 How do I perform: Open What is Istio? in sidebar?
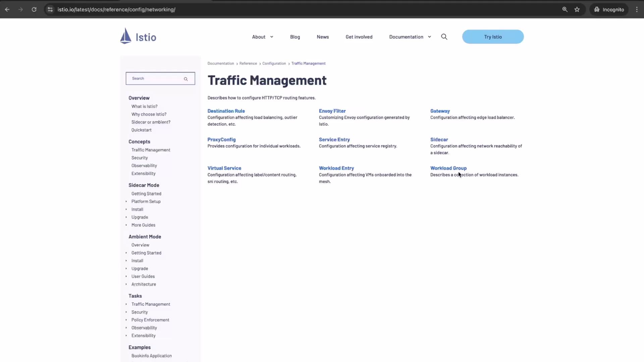pos(144,106)
